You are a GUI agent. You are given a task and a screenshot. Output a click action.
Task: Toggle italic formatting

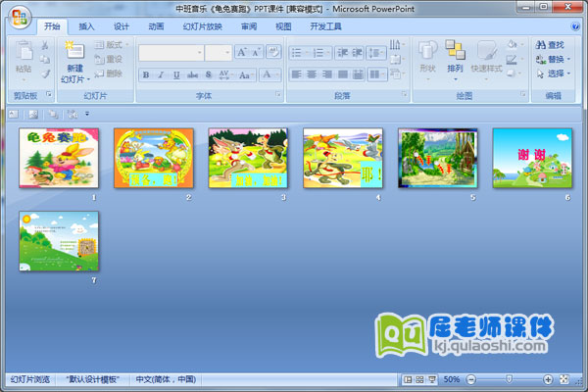tap(162, 75)
